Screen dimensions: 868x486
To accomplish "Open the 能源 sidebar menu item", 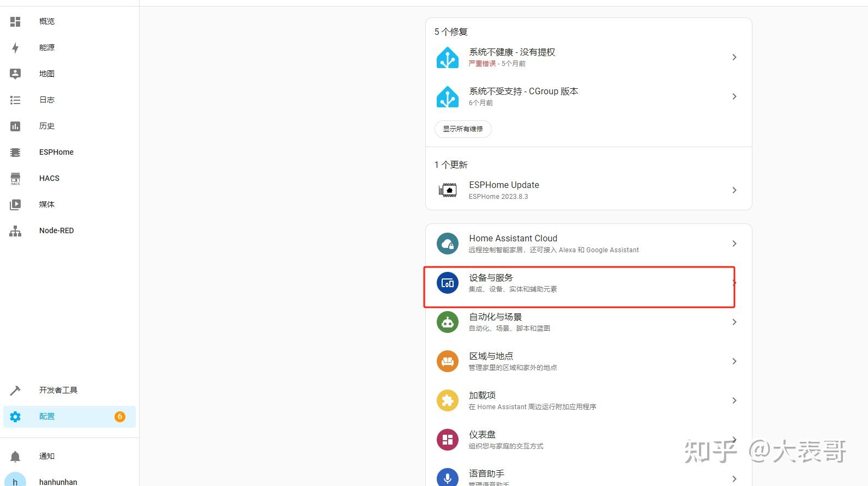I will click(x=69, y=47).
